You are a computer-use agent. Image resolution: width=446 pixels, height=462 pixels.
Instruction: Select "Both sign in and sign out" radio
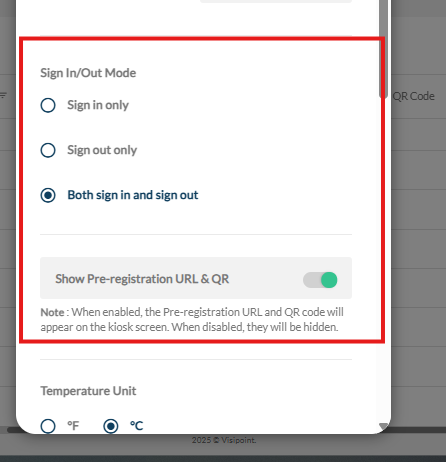tap(48, 195)
